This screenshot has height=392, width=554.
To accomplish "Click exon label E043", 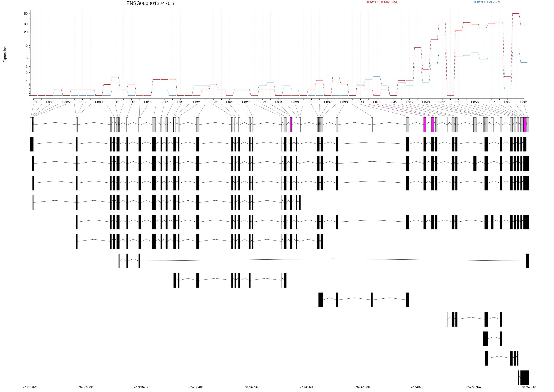I will tap(377, 102).
